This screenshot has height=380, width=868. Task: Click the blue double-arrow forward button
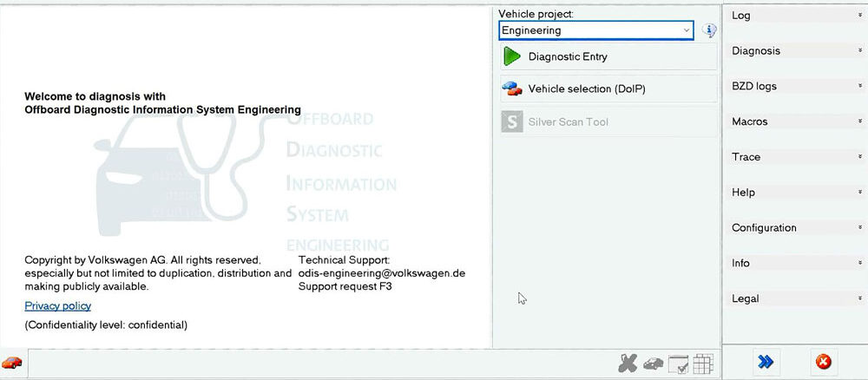pos(765,363)
